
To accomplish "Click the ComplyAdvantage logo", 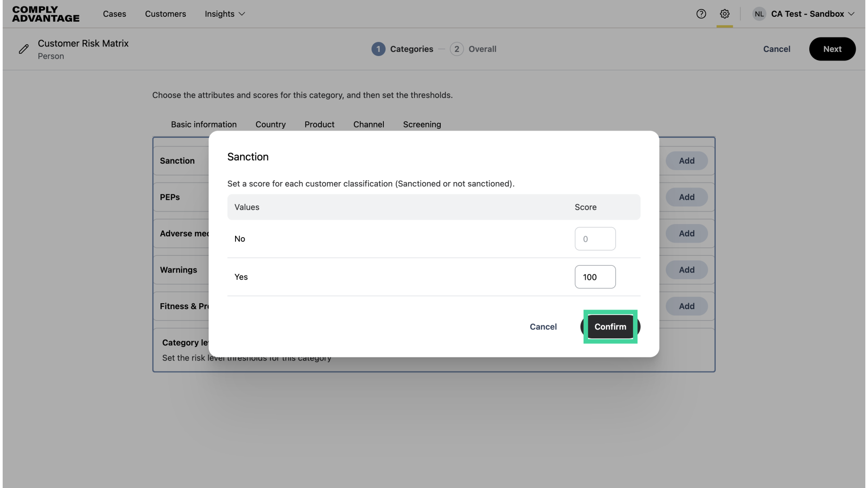I will (x=45, y=14).
